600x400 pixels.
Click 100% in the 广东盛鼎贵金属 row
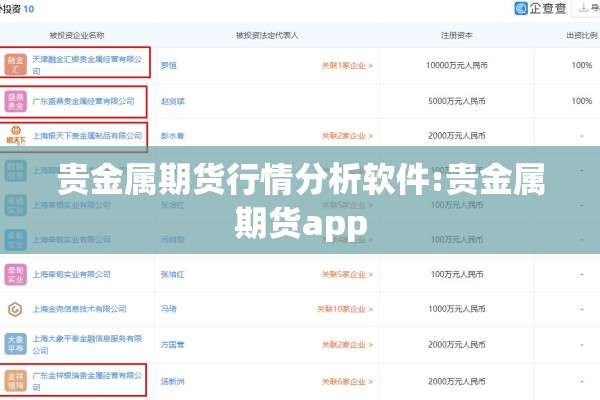[582, 101]
